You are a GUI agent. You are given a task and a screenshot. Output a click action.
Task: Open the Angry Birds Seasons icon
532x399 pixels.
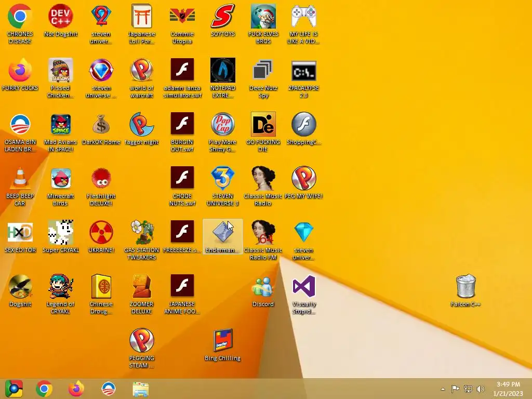pos(60,71)
